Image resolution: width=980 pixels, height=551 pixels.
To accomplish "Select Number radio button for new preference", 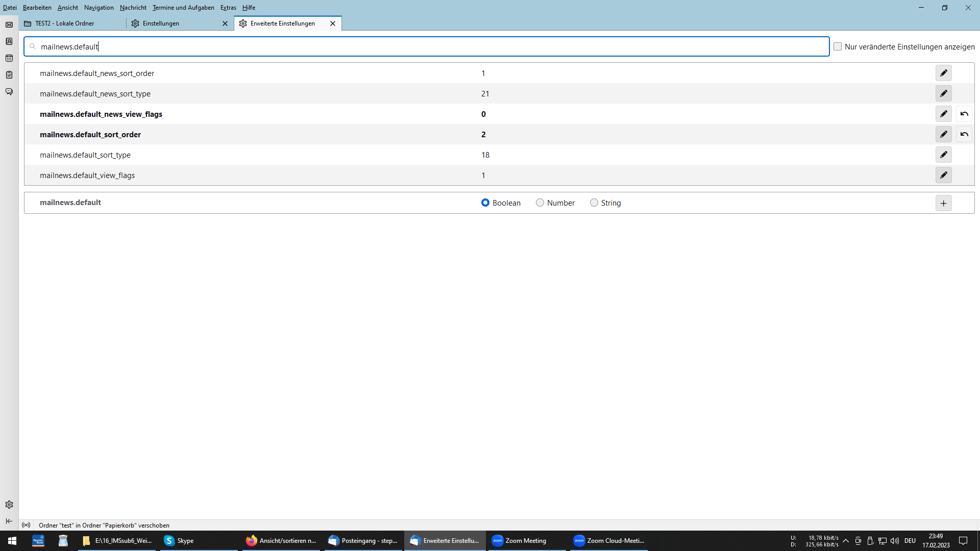I will 540,203.
